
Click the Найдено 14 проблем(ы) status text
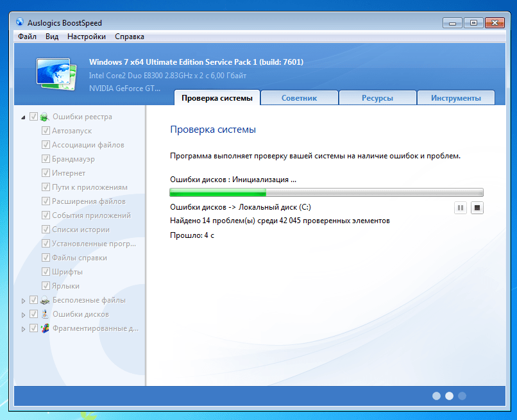[280, 221]
